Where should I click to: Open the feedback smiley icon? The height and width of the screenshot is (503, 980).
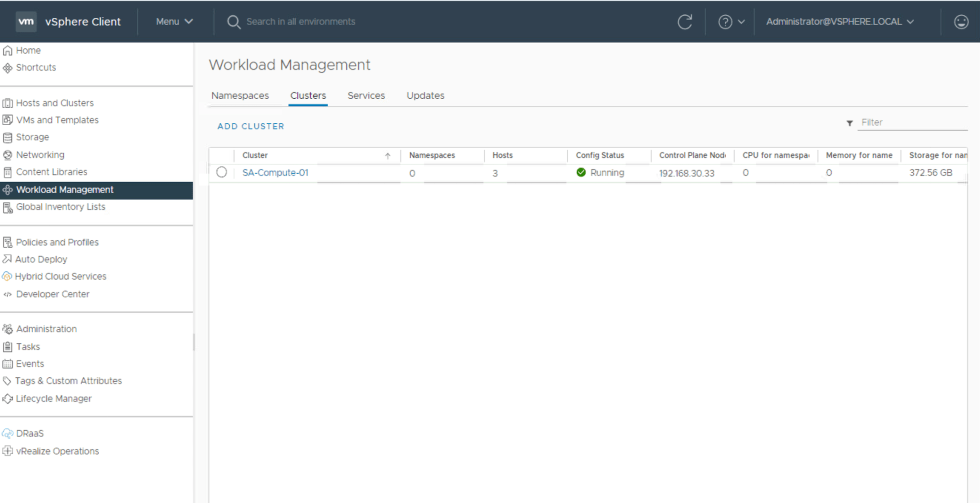point(961,22)
